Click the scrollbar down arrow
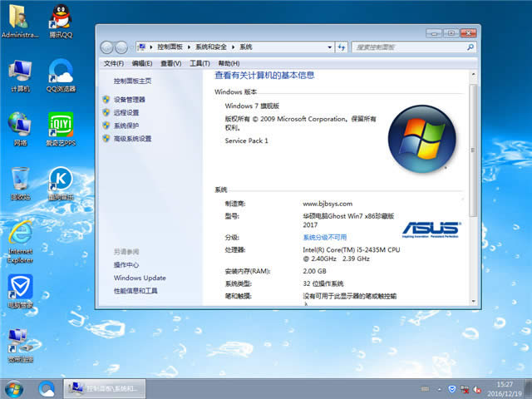 point(473,301)
